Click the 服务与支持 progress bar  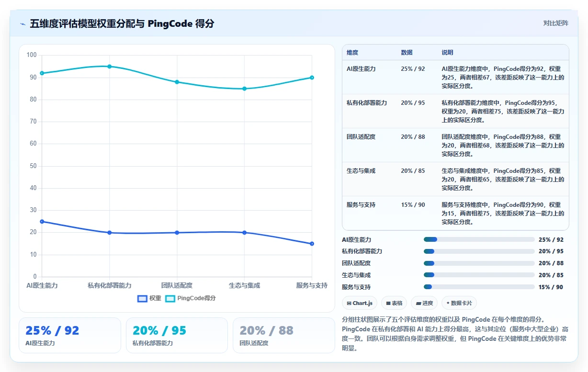(x=479, y=287)
